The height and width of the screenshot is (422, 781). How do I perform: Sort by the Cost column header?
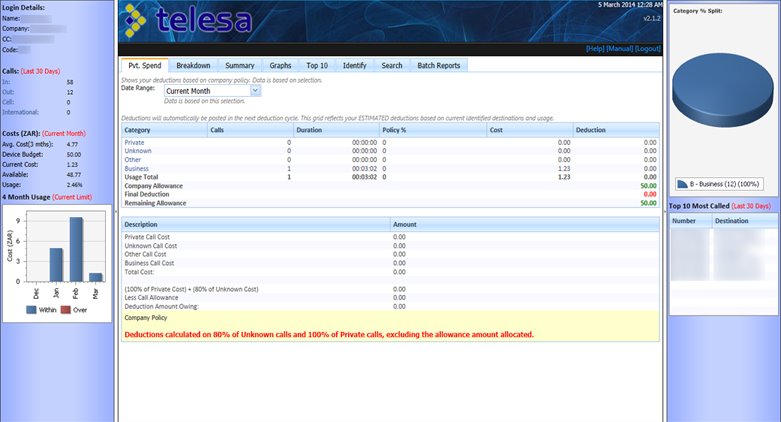(530, 130)
